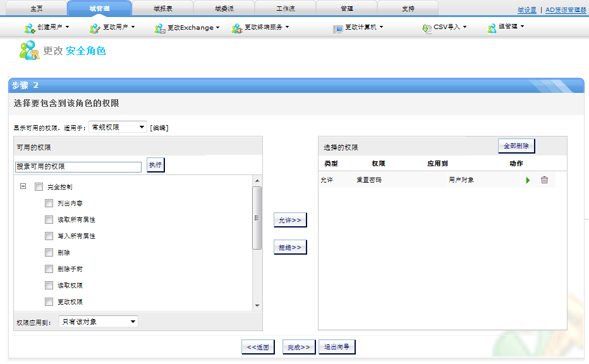Click the 更改计算机 icon

pos(338,29)
